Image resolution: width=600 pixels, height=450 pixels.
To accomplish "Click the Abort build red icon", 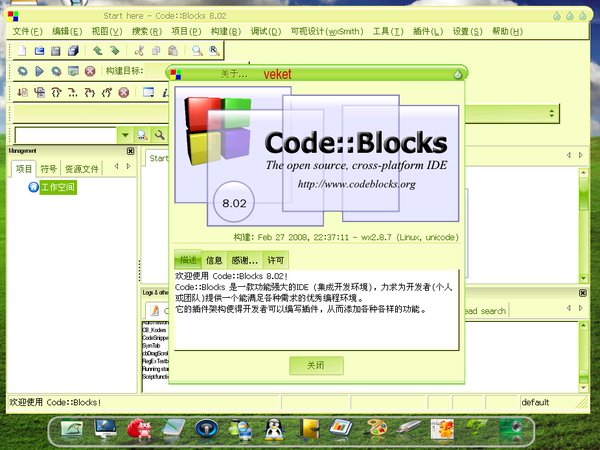I will tap(90, 71).
